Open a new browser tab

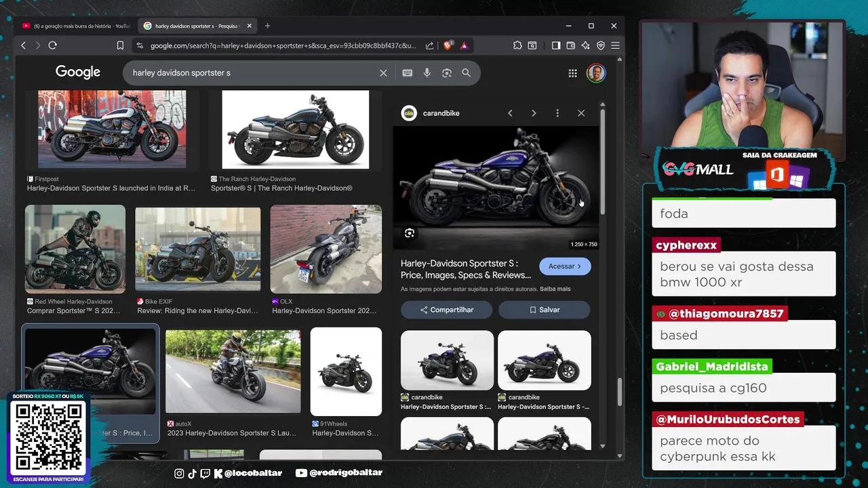pos(267,26)
